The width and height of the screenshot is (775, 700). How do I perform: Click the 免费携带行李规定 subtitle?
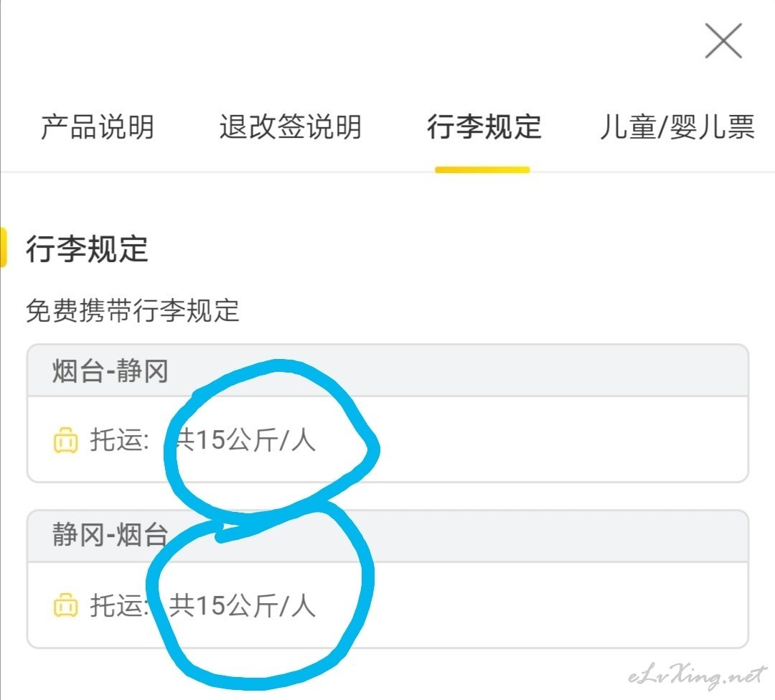coord(133,311)
